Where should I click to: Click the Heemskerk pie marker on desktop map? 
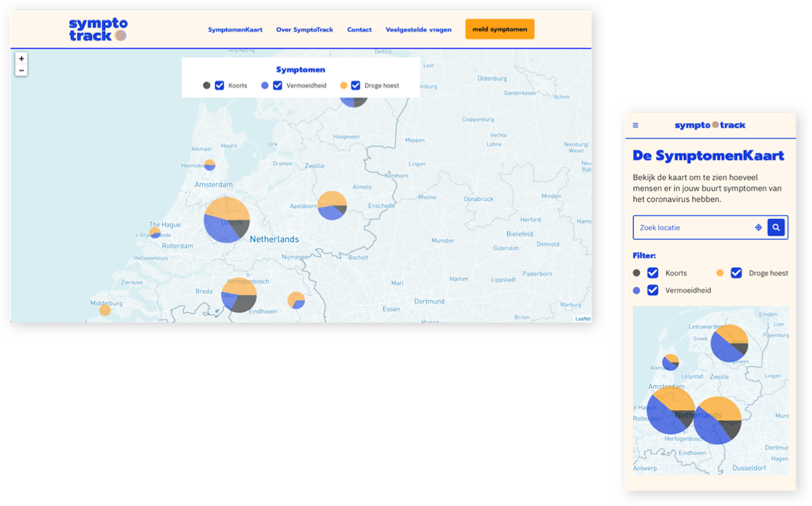point(209,165)
